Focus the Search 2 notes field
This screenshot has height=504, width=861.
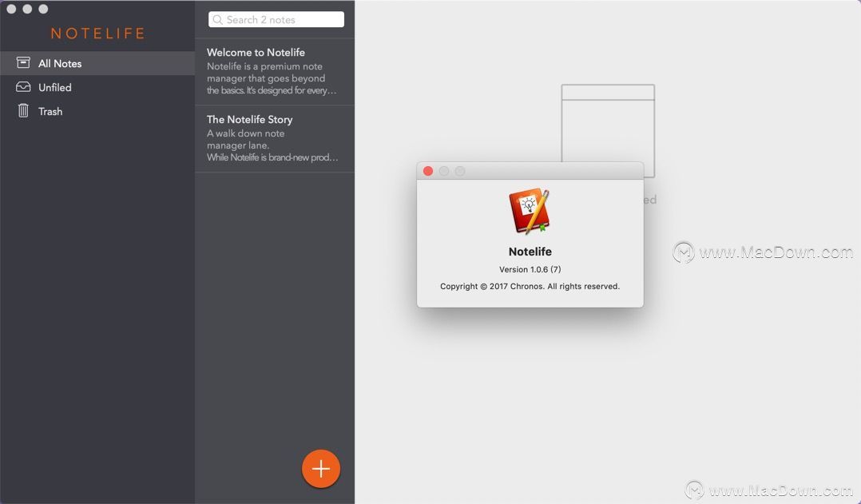(x=276, y=19)
